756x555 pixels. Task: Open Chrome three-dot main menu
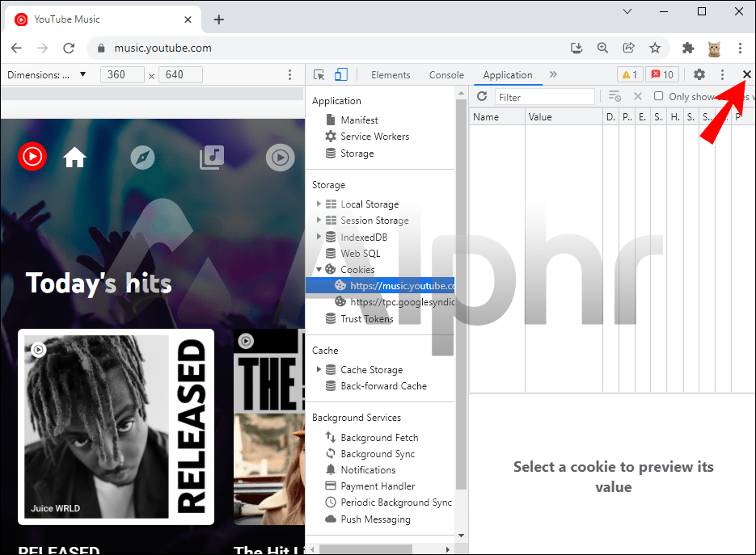pos(740,48)
